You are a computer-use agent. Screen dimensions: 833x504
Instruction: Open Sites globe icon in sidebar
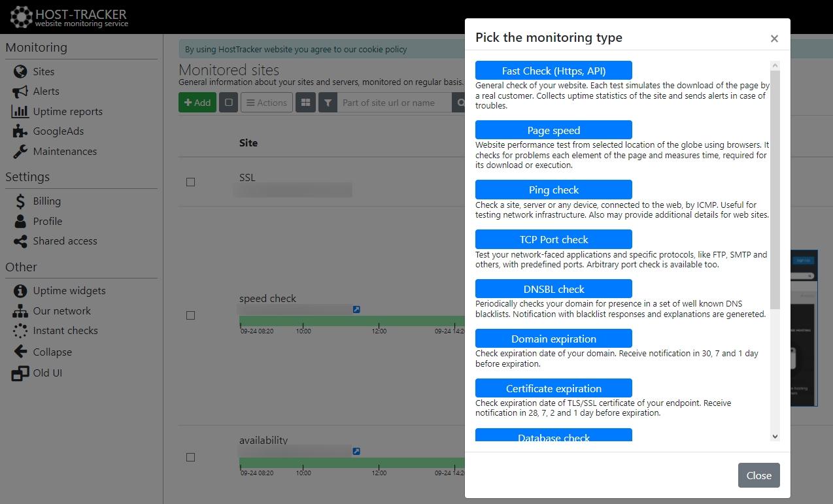[x=20, y=71]
